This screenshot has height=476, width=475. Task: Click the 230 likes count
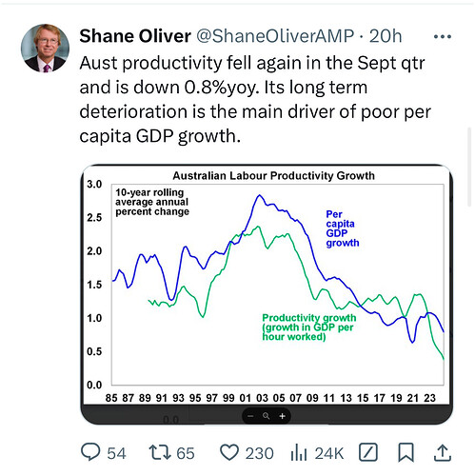tap(259, 453)
